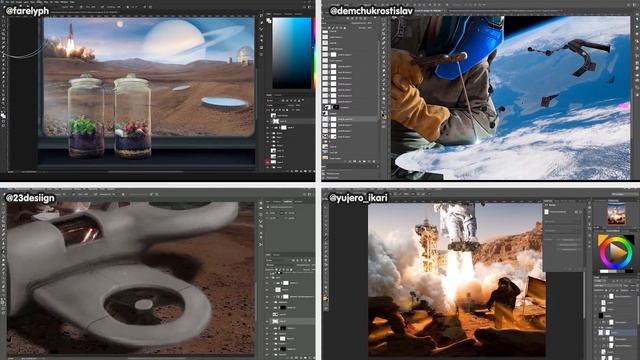Click the black mask thumbnail in demchukrostislav's layers
Viewport: 640px width, 360px height.
tap(336, 107)
